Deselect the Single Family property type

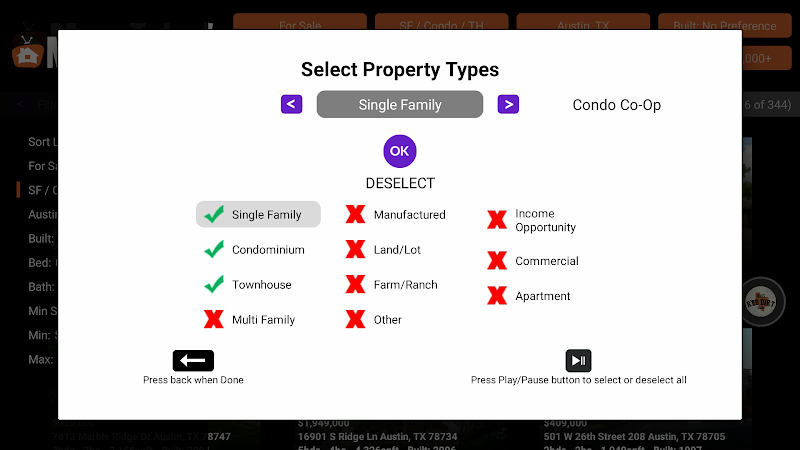(258, 214)
